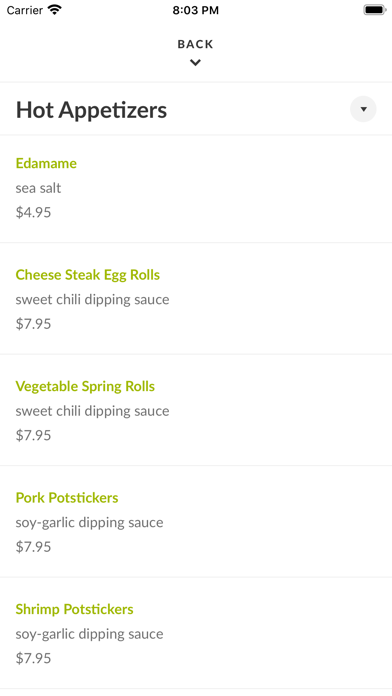The width and height of the screenshot is (392, 696).
Task: Tap Cheese Steak Egg Rolls $7.95 price
Action: click(x=33, y=324)
